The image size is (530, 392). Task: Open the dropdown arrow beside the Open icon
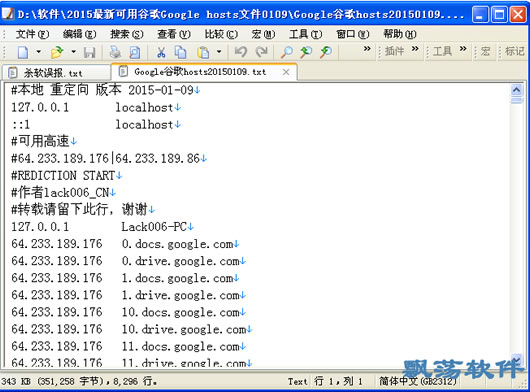[x=73, y=52]
